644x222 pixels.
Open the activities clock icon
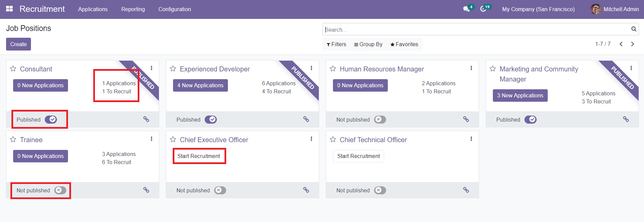tap(483, 9)
